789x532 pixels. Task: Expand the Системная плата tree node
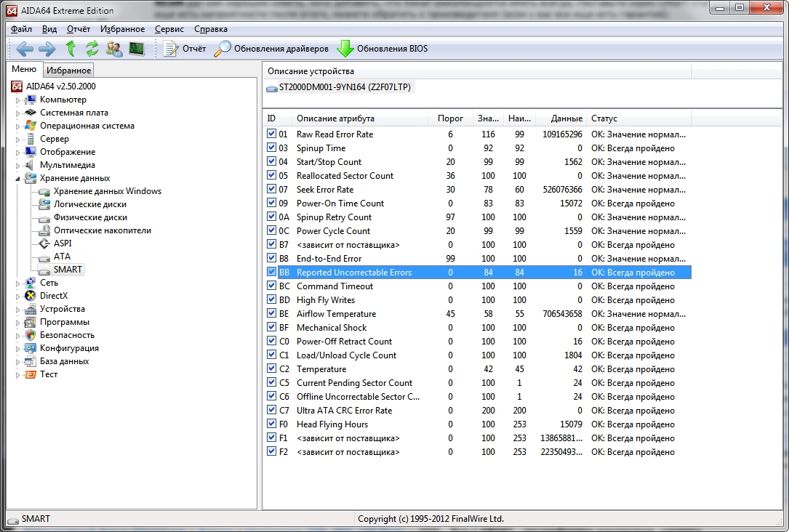(x=18, y=113)
